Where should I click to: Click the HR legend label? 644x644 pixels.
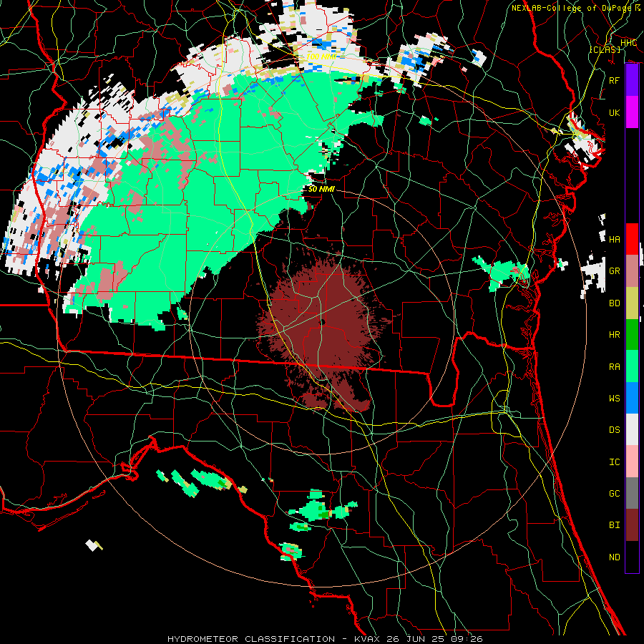coord(615,335)
